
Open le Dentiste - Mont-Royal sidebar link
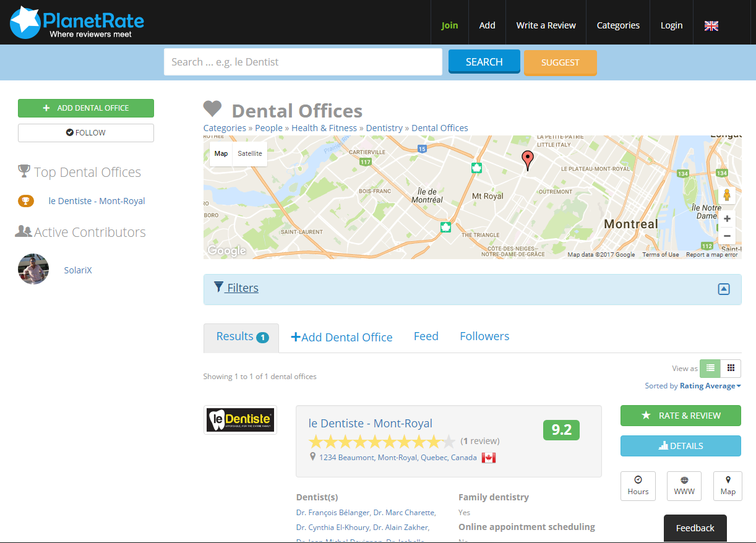(x=97, y=201)
